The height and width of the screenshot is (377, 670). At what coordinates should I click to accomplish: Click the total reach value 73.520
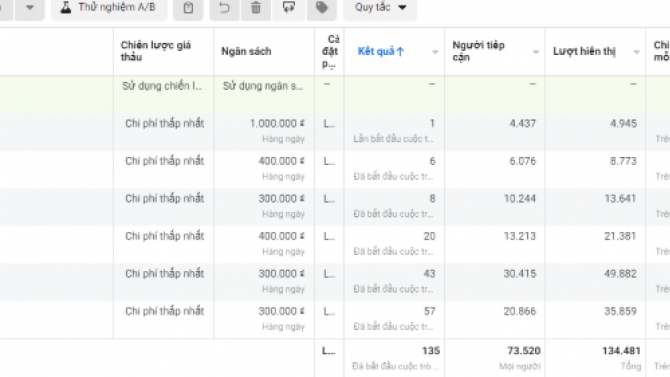(524, 351)
